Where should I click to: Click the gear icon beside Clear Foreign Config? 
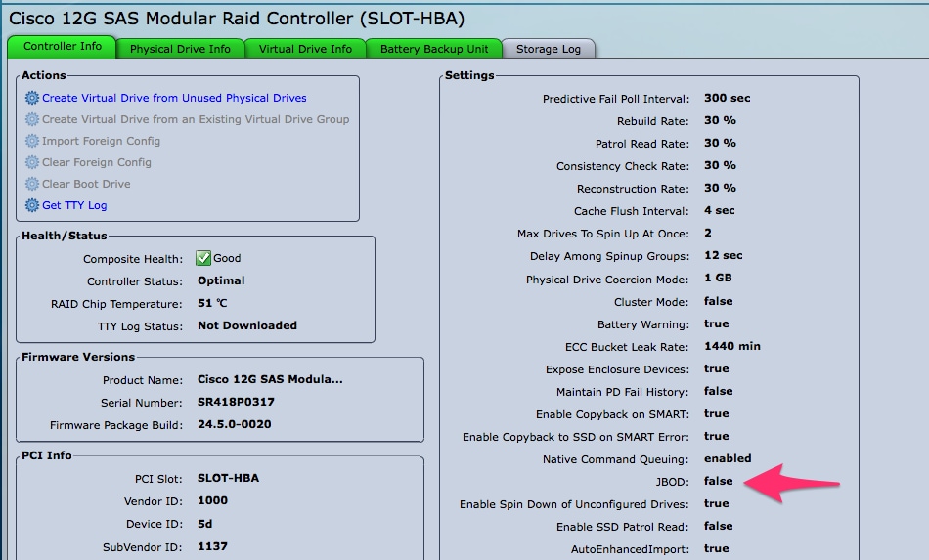point(32,162)
